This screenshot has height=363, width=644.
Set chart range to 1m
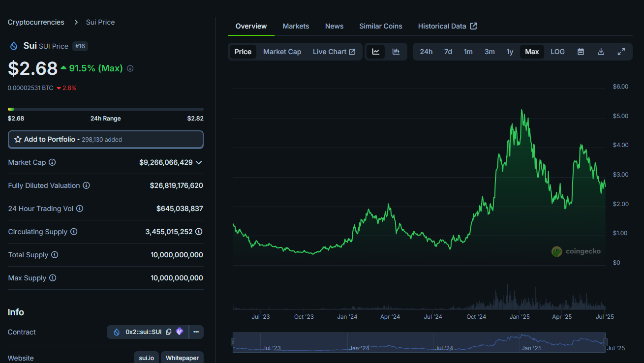point(468,52)
